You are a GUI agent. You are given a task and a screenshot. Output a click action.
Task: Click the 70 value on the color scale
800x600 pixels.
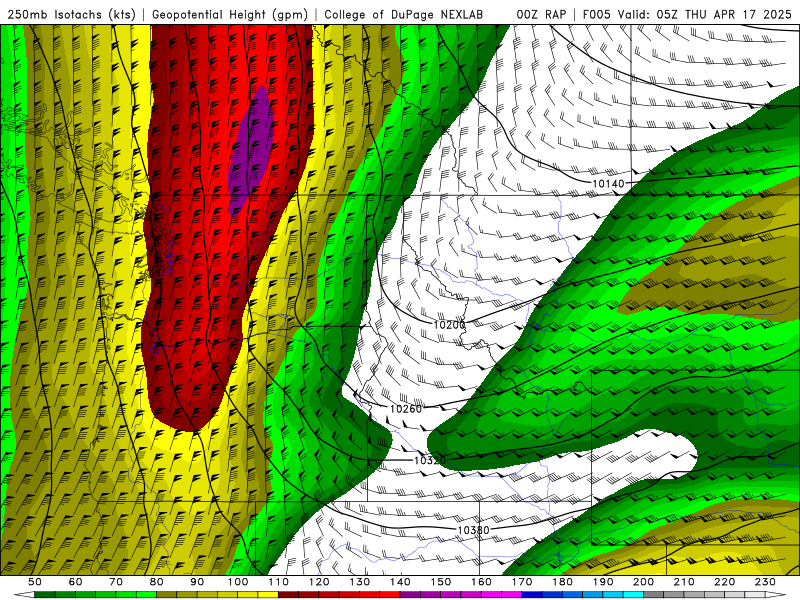[116, 582]
